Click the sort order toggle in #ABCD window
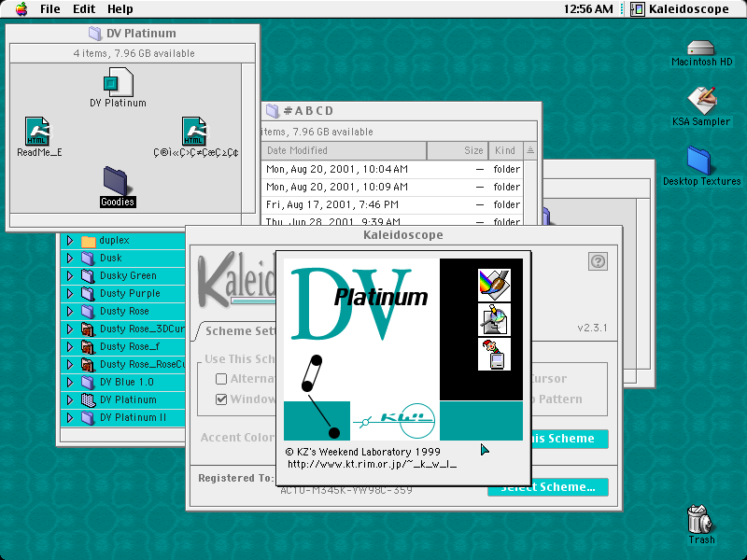Screen dimensions: 747x560 [x=530, y=150]
